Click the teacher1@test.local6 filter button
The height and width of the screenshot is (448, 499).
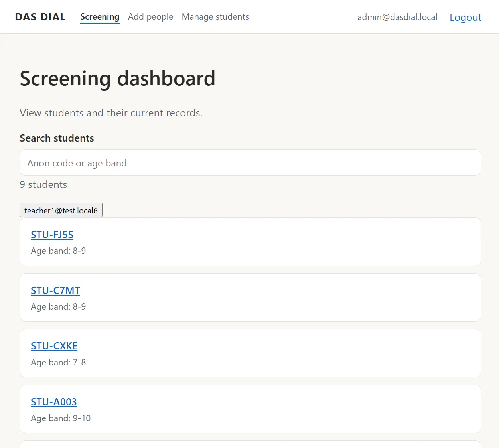pos(61,210)
